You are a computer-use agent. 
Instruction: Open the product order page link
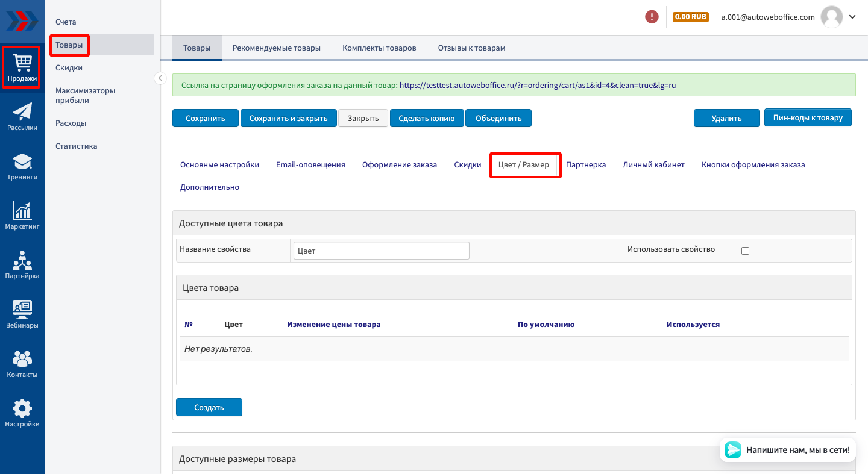coord(537,86)
